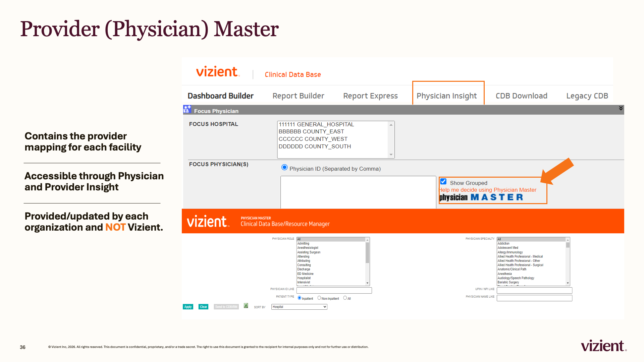Click Focus Hospital list scroll-up arrow
The height and width of the screenshot is (362, 644).
coord(391,125)
